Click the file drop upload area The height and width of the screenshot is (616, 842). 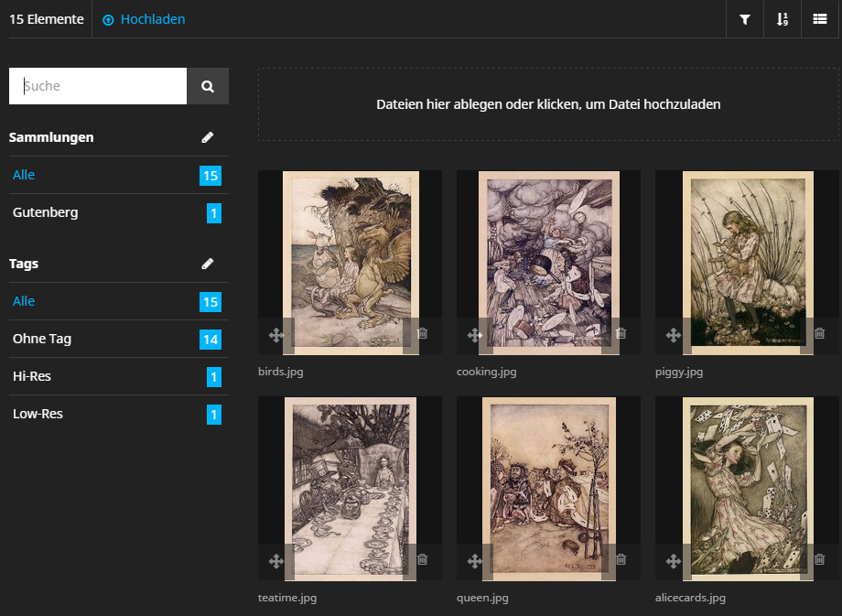548,104
